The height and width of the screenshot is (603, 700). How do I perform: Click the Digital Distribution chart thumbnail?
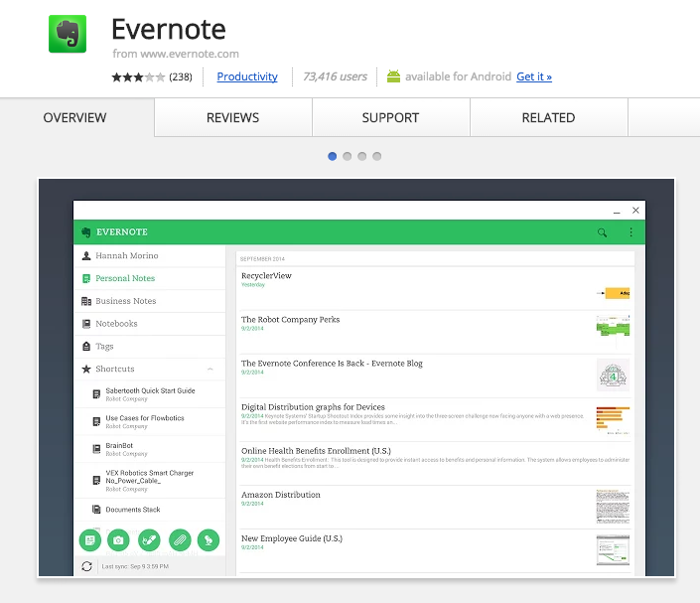[x=613, y=420]
